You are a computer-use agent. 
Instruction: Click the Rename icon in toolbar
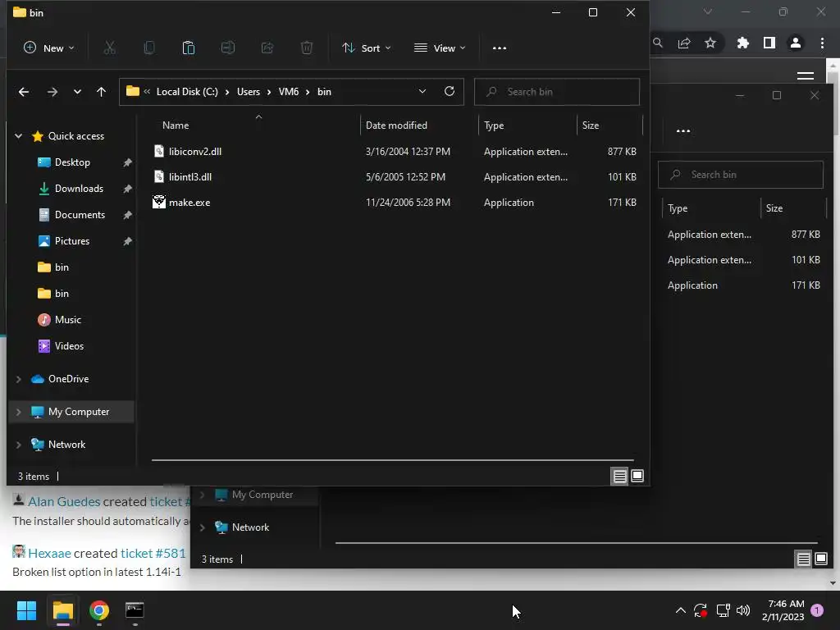(228, 48)
